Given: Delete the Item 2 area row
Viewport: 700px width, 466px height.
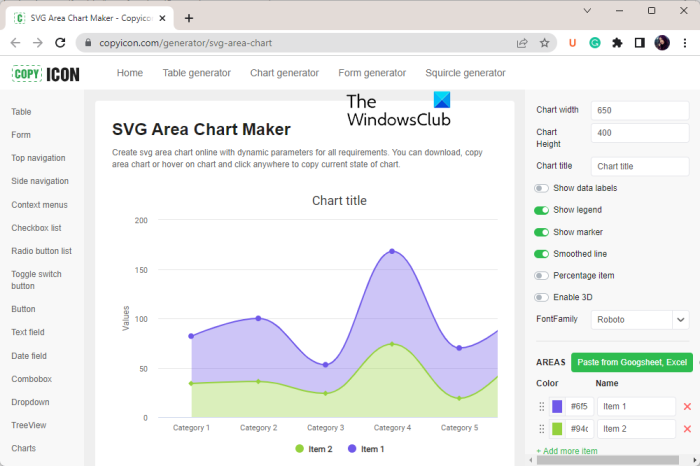Looking at the screenshot, I should coord(687,429).
